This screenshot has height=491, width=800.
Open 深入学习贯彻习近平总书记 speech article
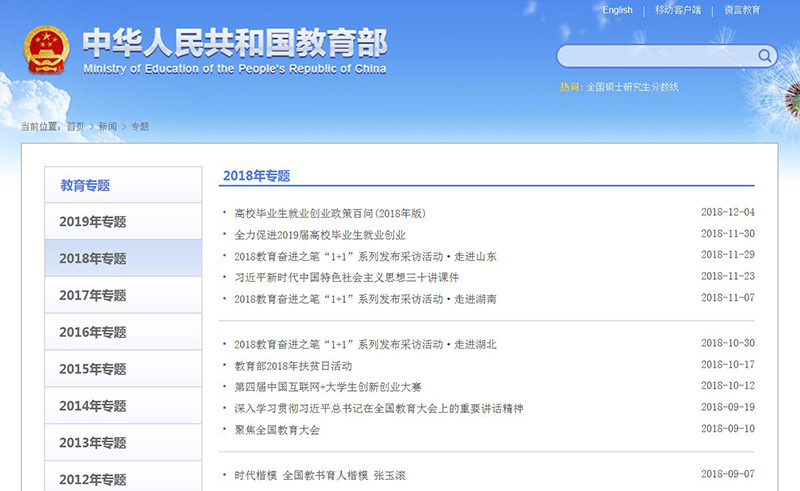[x=379, y=408]
